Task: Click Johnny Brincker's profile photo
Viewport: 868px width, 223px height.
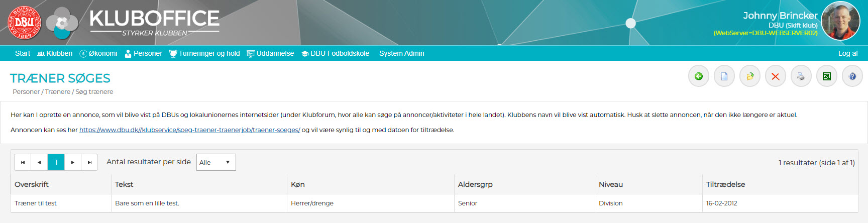Action: coord(840,21)
